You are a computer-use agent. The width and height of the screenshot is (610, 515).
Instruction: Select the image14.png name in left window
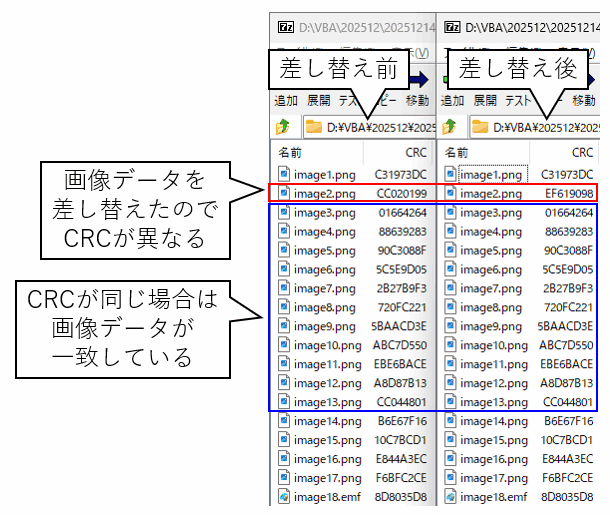point(328,421)
